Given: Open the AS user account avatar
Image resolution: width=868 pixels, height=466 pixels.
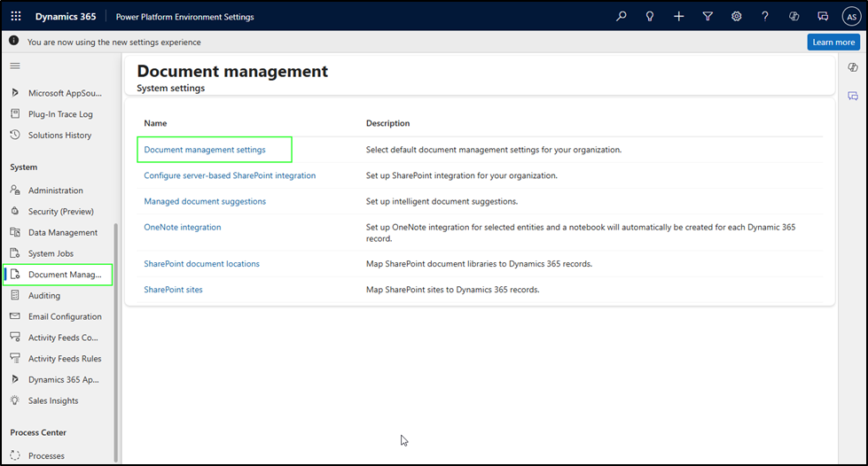Looking at the screenshot, I should point(850,16).
